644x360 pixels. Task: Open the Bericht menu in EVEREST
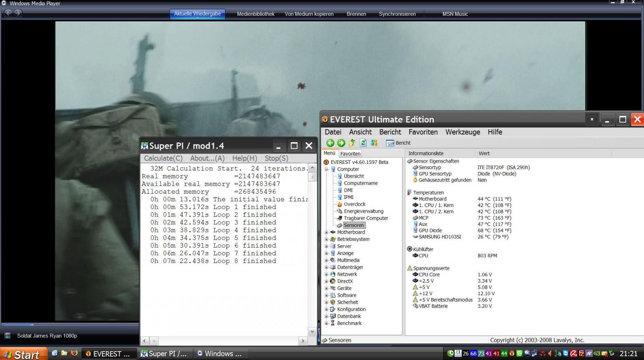click(x=390, y=132)
